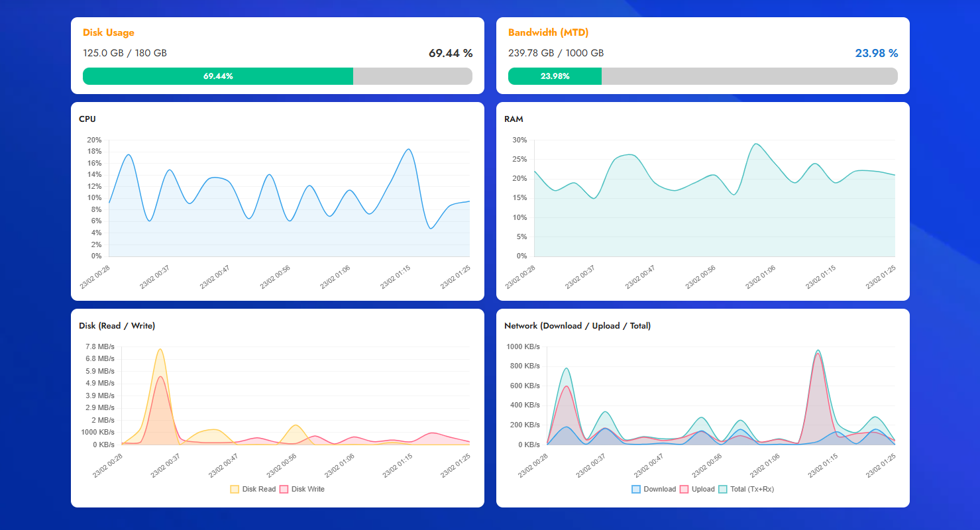Select the CPU chart title
Image resolution: width=980 pixels, height=530 pixels.
pos(87,119)
